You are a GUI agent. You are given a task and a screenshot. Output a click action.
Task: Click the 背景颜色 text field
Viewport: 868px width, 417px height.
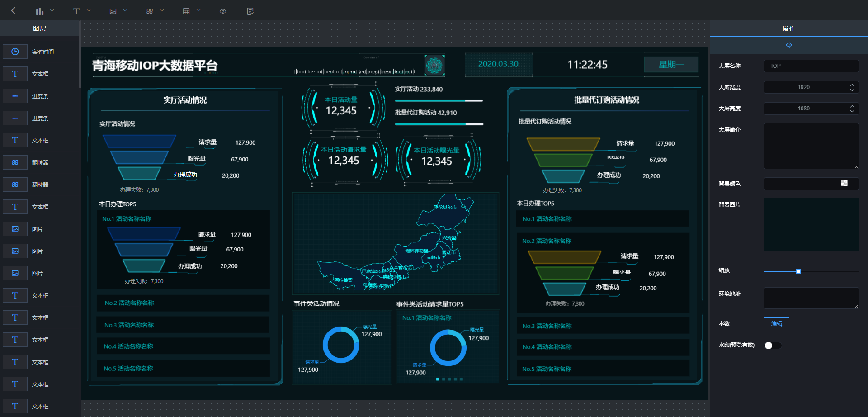point(797,184)
